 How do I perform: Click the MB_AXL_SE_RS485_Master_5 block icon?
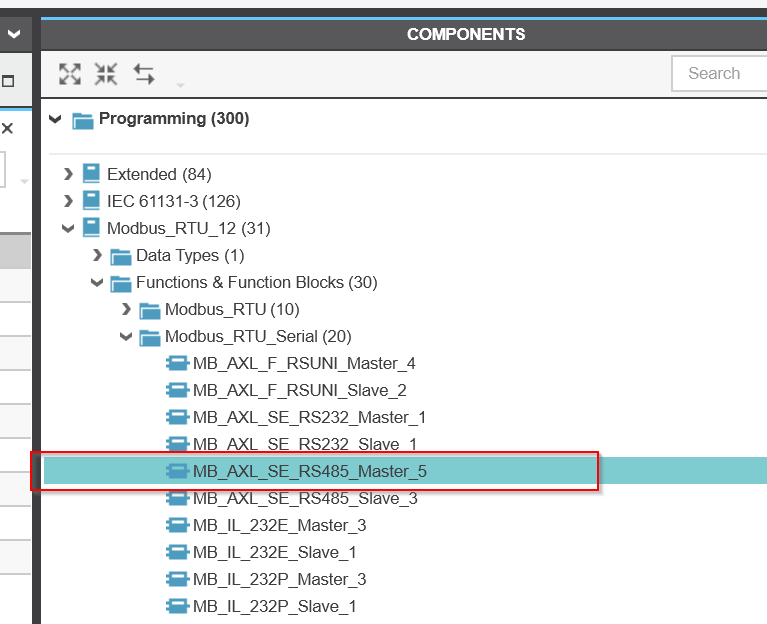[x=177, y=471]
